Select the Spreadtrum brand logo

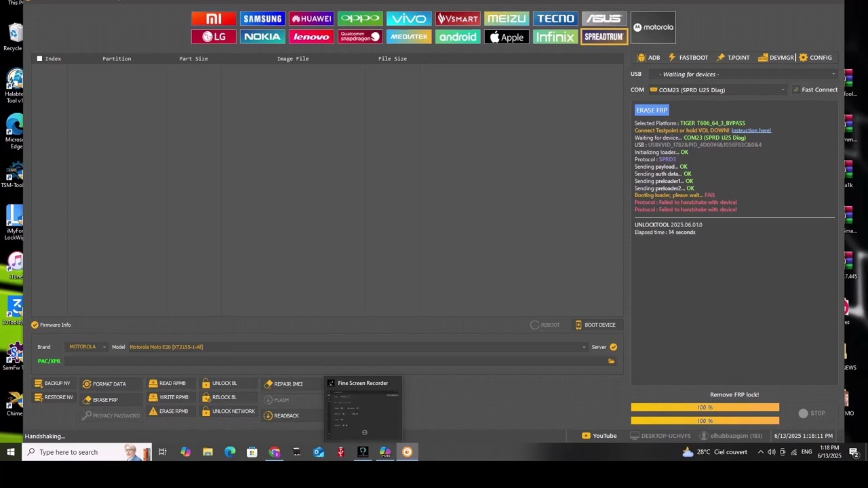pyautogui.click(x=604, y=37)
